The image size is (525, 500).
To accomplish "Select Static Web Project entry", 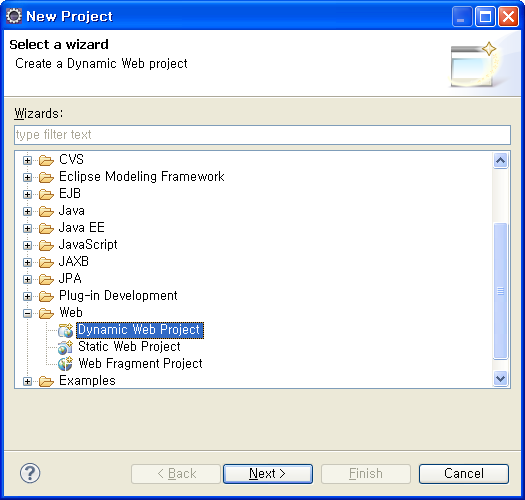I will coord(129,347).
